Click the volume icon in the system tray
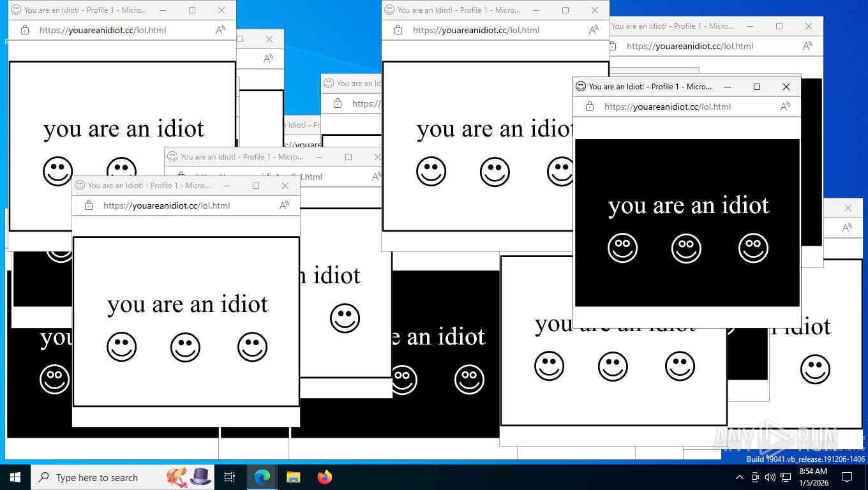The width and height of the screenshot is (868, 490). pos(770,477)
